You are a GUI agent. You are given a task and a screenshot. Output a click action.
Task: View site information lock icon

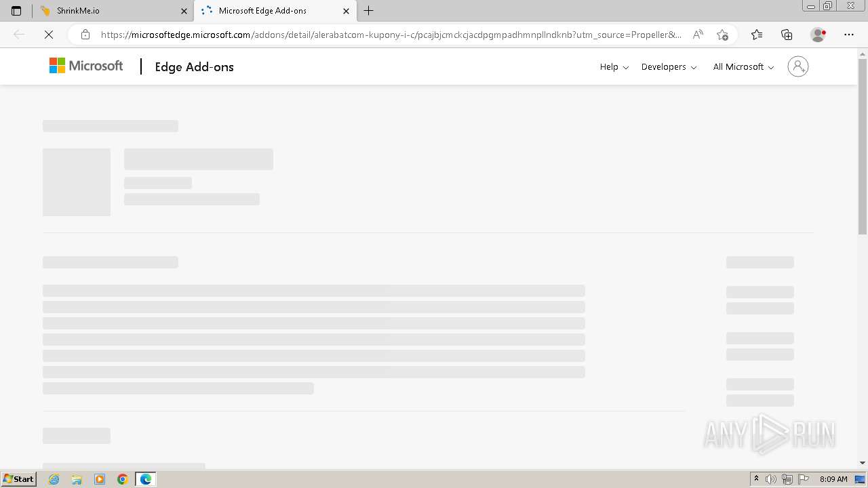[85, 35]
